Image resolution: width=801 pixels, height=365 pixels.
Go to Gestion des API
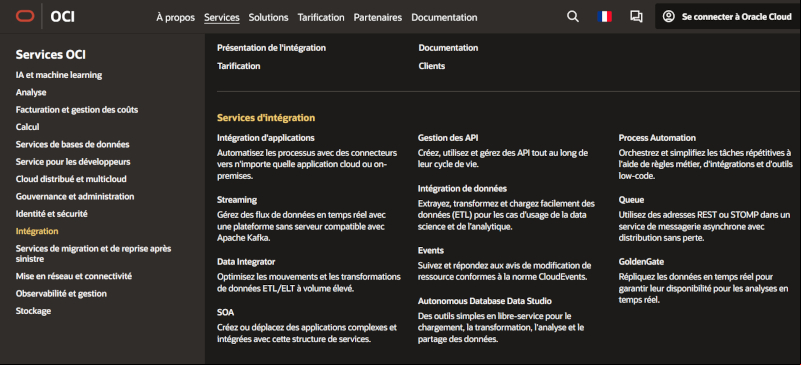coord(448,138)
